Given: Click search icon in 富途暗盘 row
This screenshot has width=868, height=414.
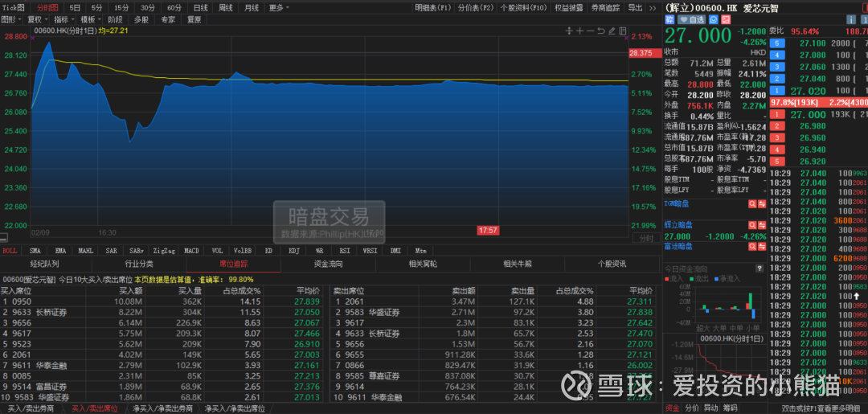Looking at the screenshot, I should click(x=752, y=246).
